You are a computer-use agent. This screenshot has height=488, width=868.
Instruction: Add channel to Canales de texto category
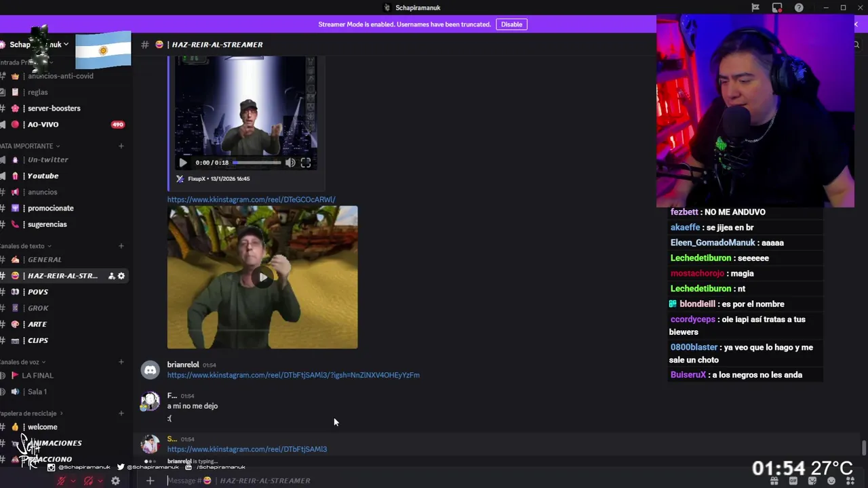[x=121, y=246]
